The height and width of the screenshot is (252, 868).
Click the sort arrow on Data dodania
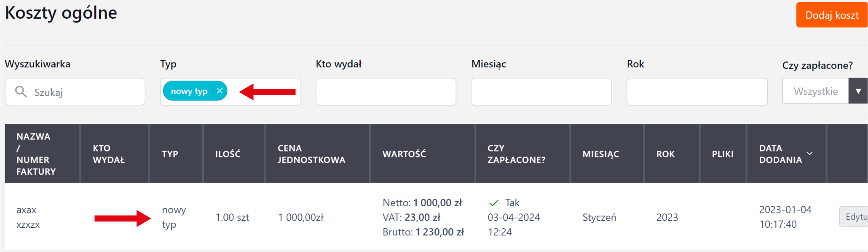click(x=810, y=154)
